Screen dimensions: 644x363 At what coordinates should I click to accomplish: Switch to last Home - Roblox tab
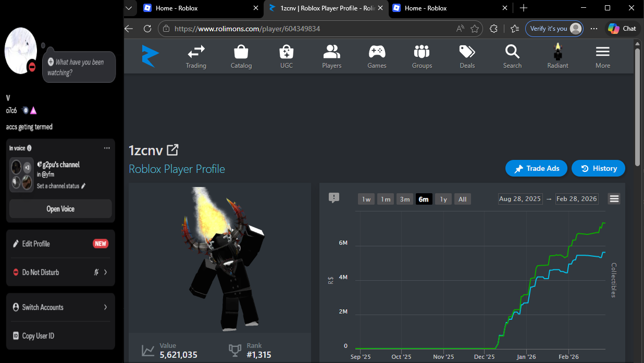(x=450, y=8)
